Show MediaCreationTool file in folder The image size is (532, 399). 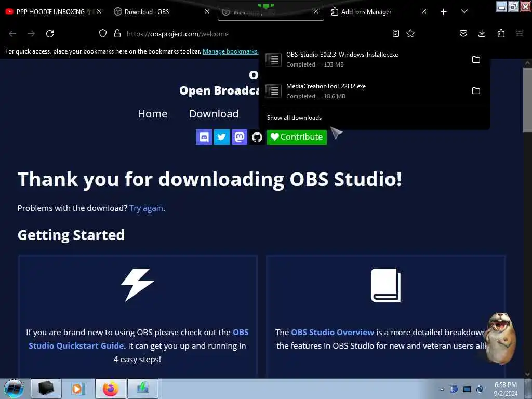click(476, 90)
